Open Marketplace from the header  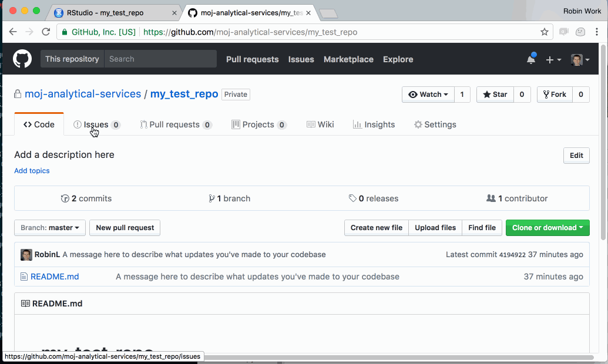coord(348,59)
